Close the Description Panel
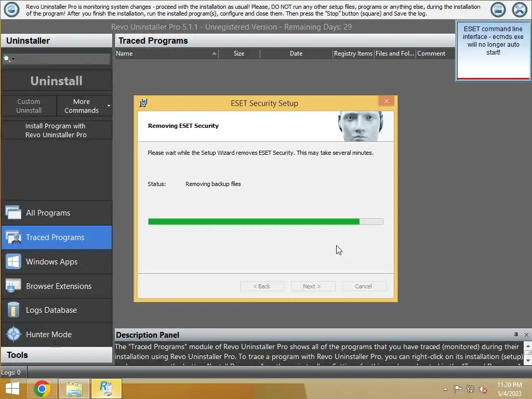Viewport: 532px width, 399px height. [x=527, y=335]
